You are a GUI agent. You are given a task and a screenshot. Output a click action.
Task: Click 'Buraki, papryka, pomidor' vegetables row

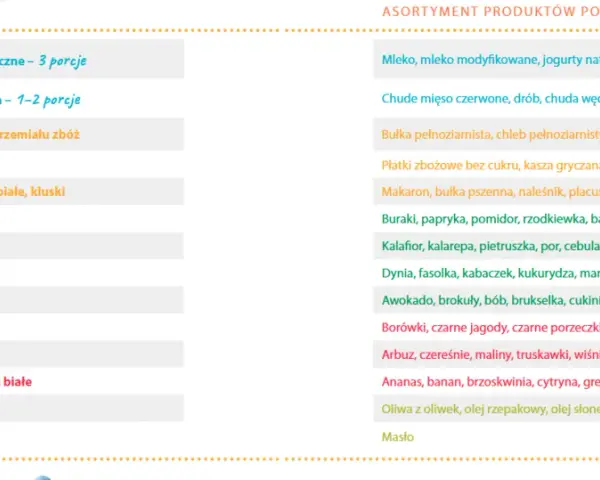coord(487,219)
